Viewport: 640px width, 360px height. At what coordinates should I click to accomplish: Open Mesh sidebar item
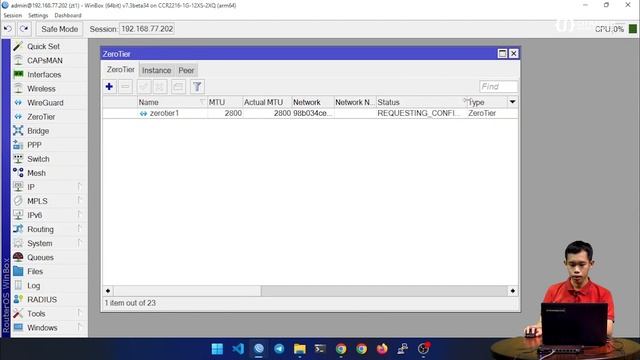tap(36, 173)
